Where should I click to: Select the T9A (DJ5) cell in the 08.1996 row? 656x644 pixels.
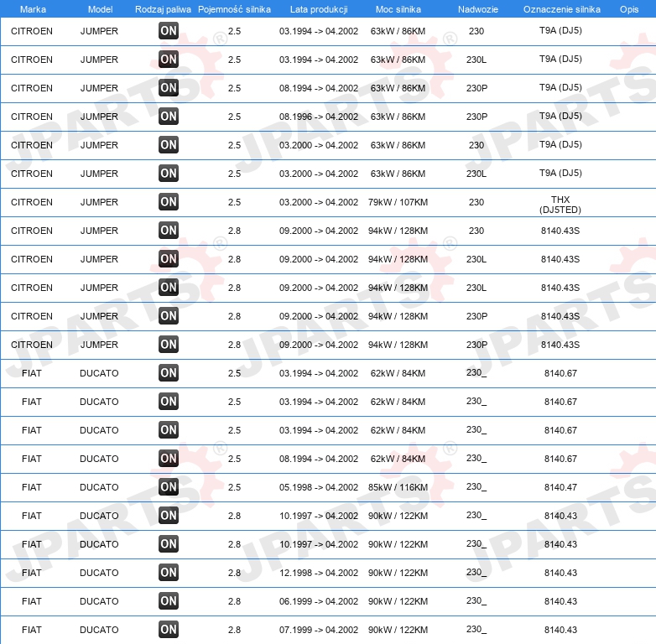[x=560, y=116]
